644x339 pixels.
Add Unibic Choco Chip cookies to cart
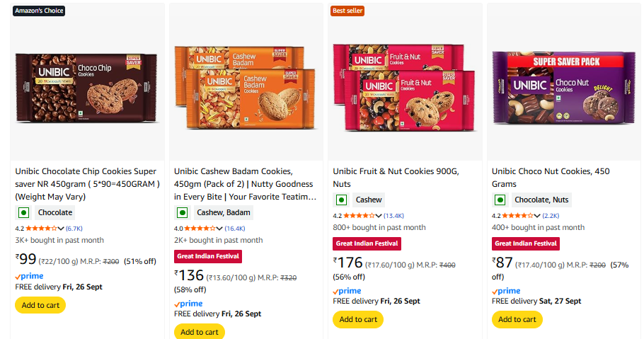tap(40, 305)
